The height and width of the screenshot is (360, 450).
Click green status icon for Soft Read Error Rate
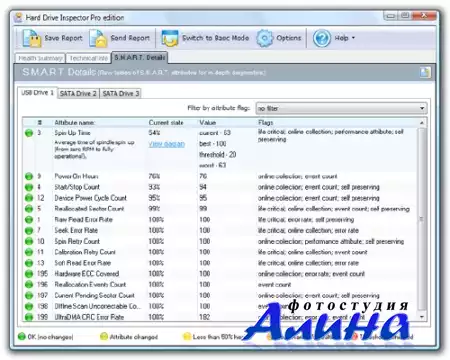pos(29,263)
